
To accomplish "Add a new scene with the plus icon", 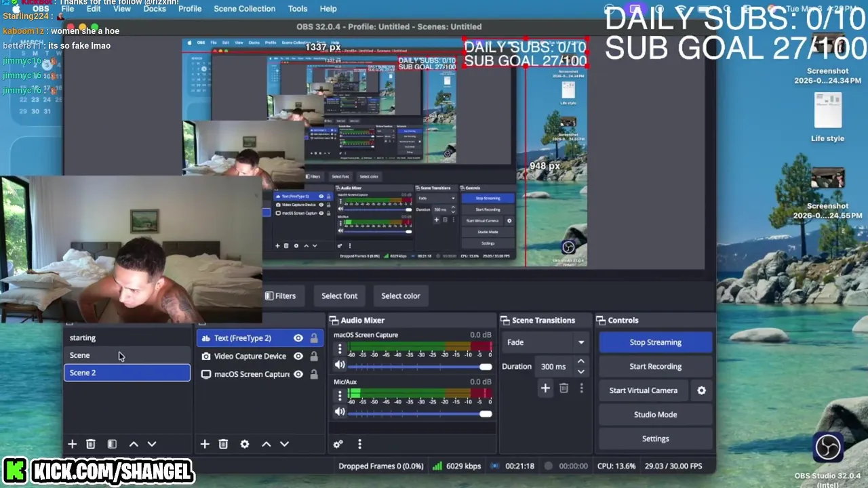I will pyautogui.click(x=72, y=444).
